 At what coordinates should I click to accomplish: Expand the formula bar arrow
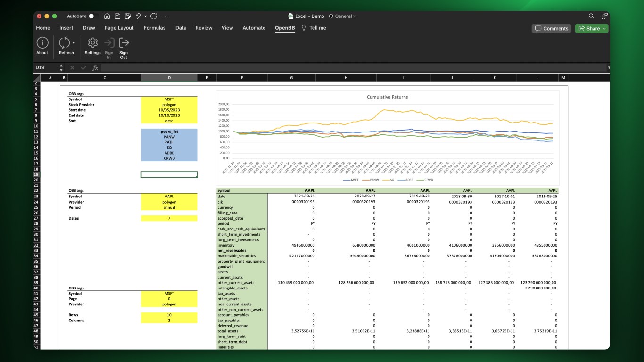[609, 68]
